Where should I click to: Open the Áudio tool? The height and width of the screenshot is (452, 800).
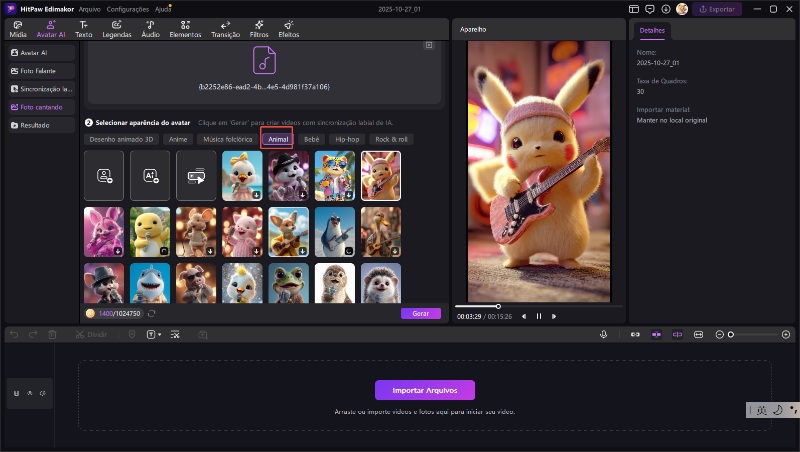tap(151, 29)
